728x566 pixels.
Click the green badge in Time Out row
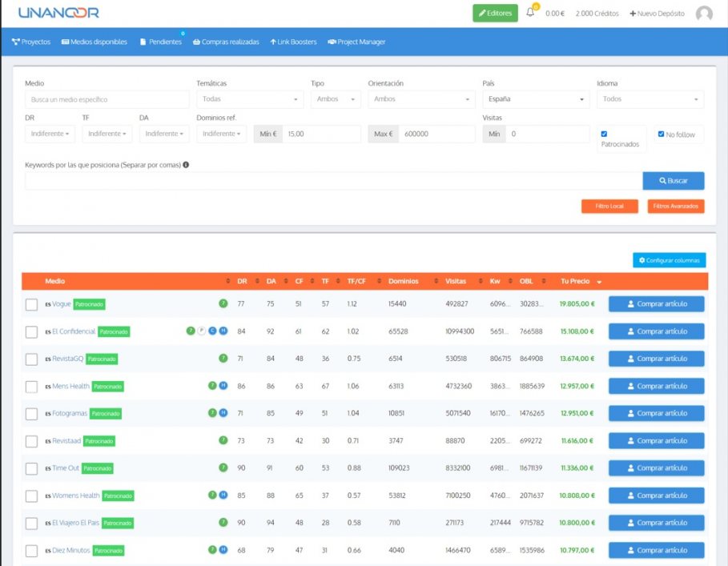pyautogui.click(x=223, y=468)
